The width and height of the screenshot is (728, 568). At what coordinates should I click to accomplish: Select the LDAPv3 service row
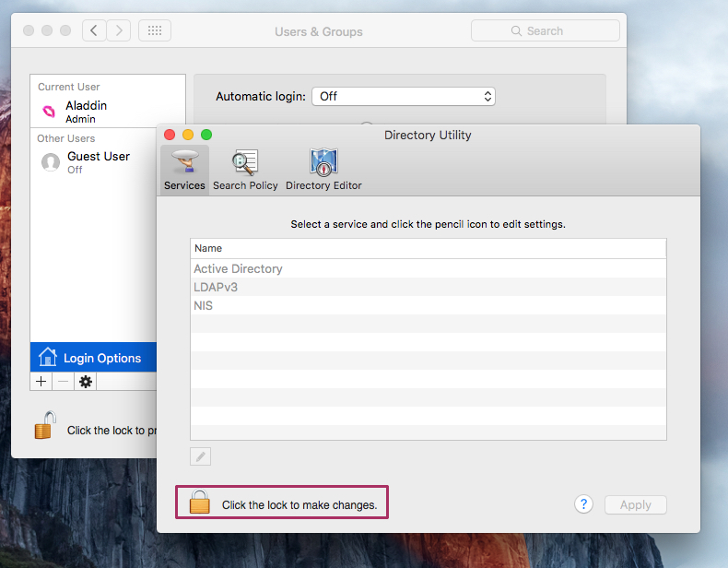coord(429,287)
